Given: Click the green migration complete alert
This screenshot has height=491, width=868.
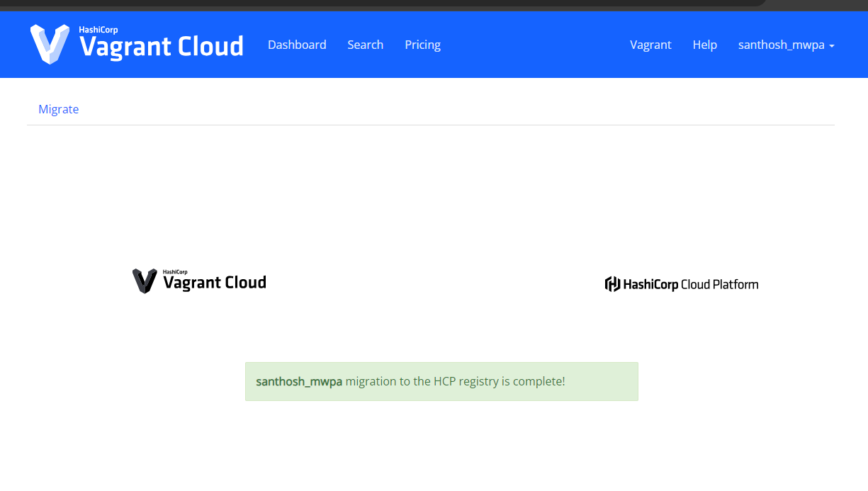Looking at the screenshot, I should coord(441,381).
